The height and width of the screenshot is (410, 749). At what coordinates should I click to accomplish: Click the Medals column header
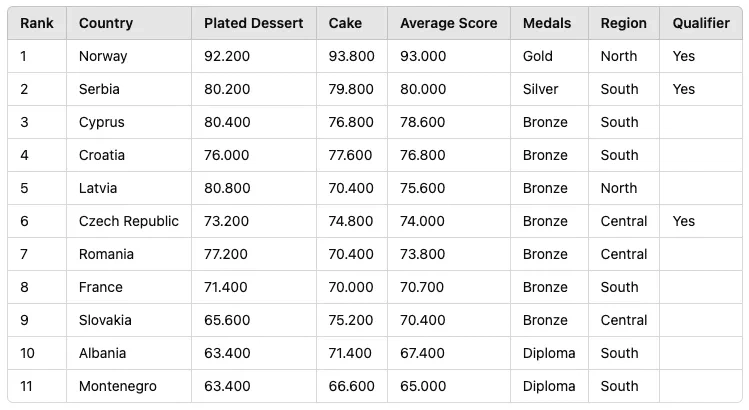coord(546,23)
